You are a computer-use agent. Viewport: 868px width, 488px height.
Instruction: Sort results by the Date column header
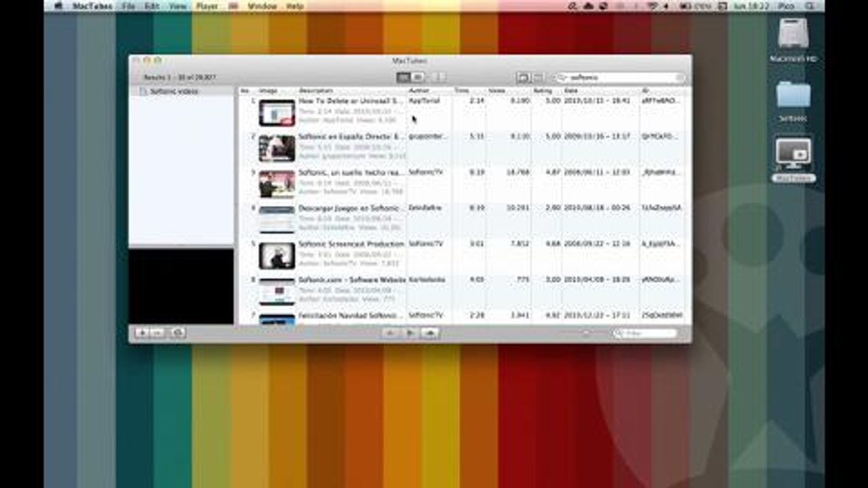pyautogui.click(x=601, y=90)
